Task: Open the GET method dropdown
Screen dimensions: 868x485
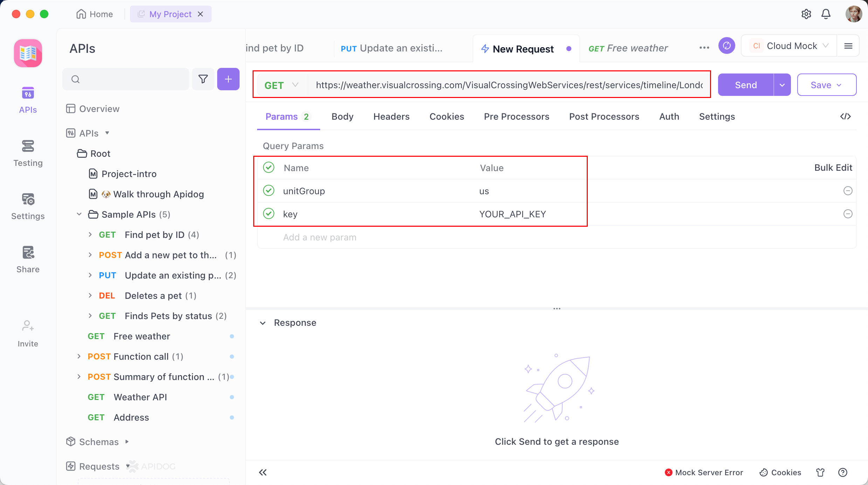Action: point(282,85)
